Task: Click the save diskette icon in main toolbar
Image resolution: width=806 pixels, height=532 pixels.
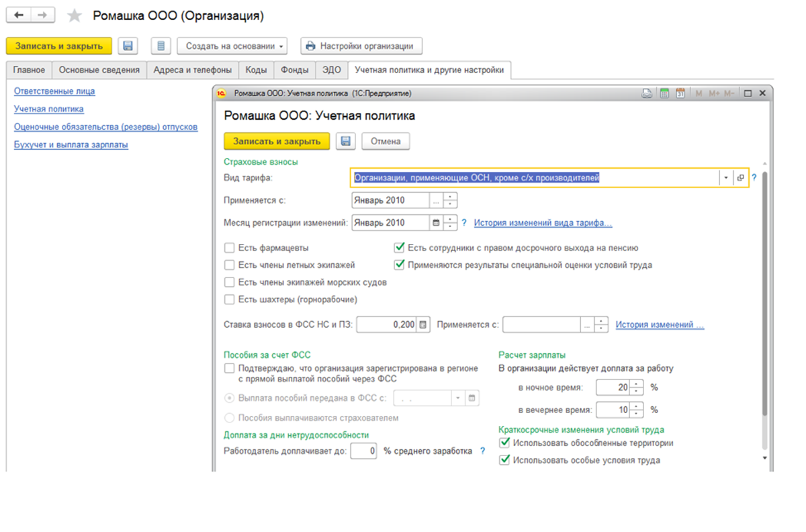Action: 128,46
